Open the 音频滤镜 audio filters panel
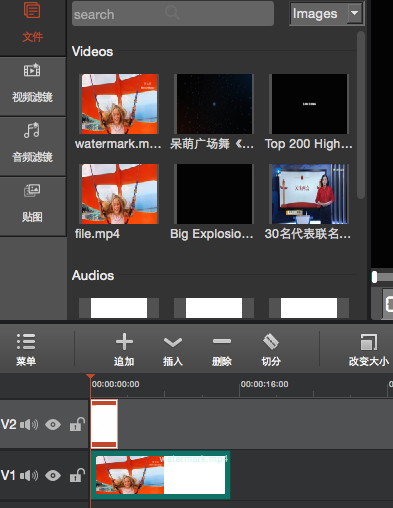The height and width of the screenshot is (508, 393). pos(32,146)
